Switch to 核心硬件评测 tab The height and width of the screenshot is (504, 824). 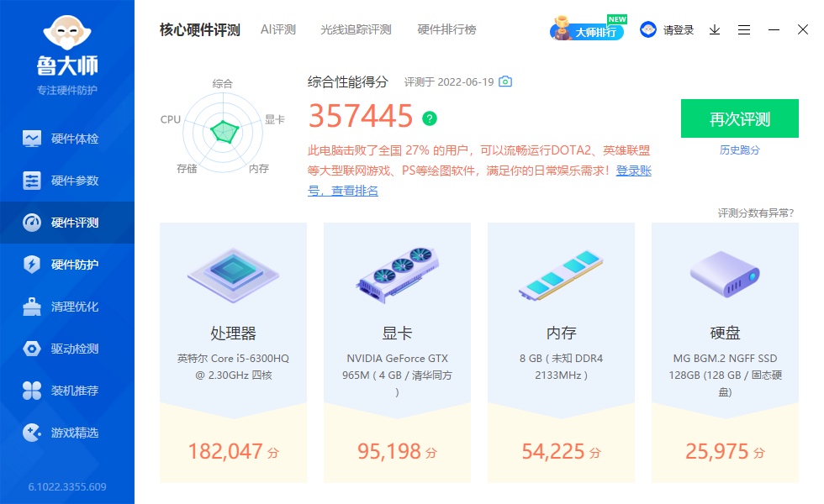coord(200,30)
